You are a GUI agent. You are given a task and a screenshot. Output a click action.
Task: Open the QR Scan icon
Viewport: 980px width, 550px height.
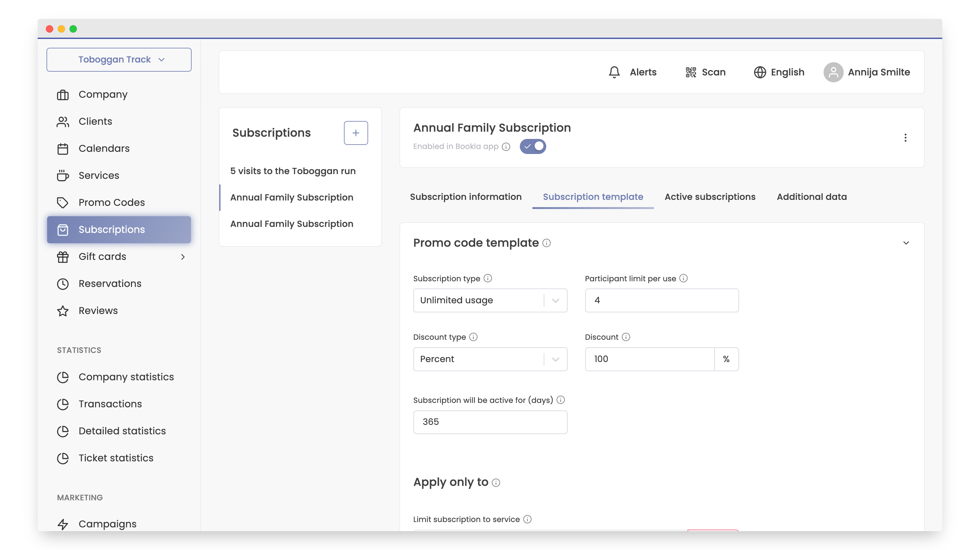(690, 72)
